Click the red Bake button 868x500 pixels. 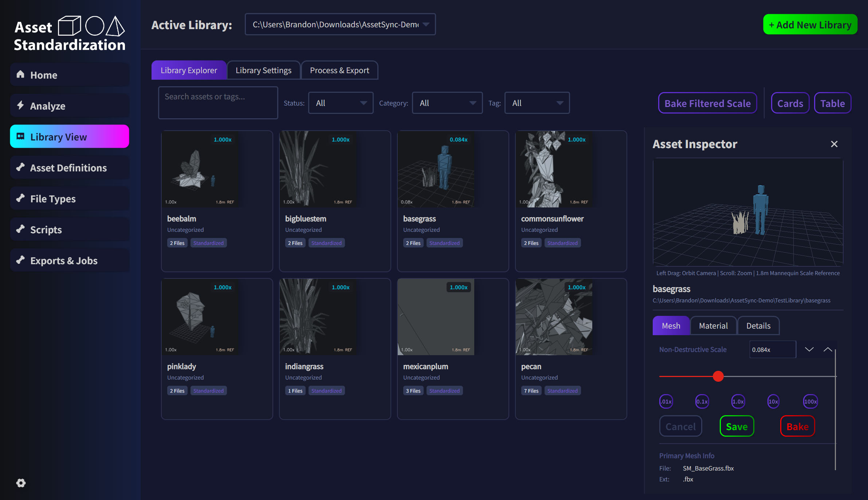(x=797, y=426)
